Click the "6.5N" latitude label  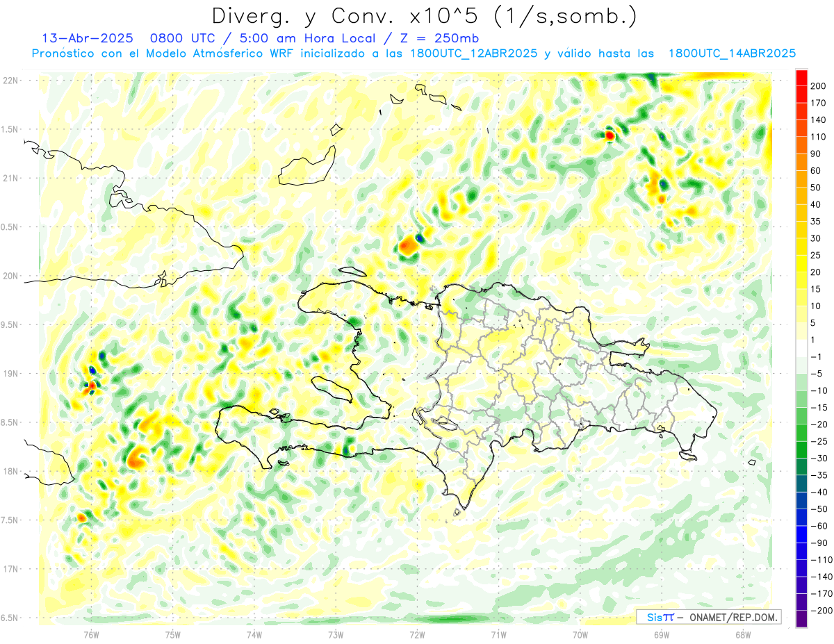tap(10, 618)
